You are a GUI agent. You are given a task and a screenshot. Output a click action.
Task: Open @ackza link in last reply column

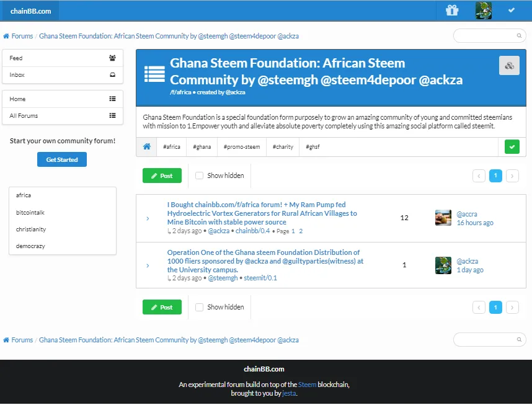tap(467, 261)
